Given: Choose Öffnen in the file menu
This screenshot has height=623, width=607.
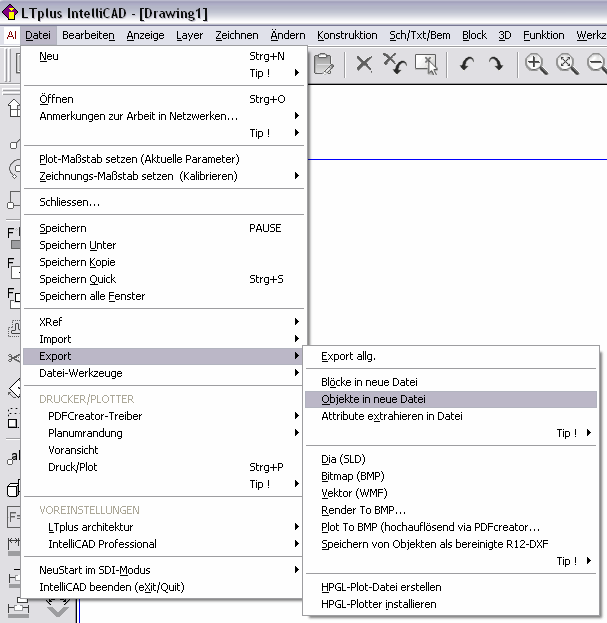Looking at the screenshot, I should pyautogui.click(x=164, y=99).
